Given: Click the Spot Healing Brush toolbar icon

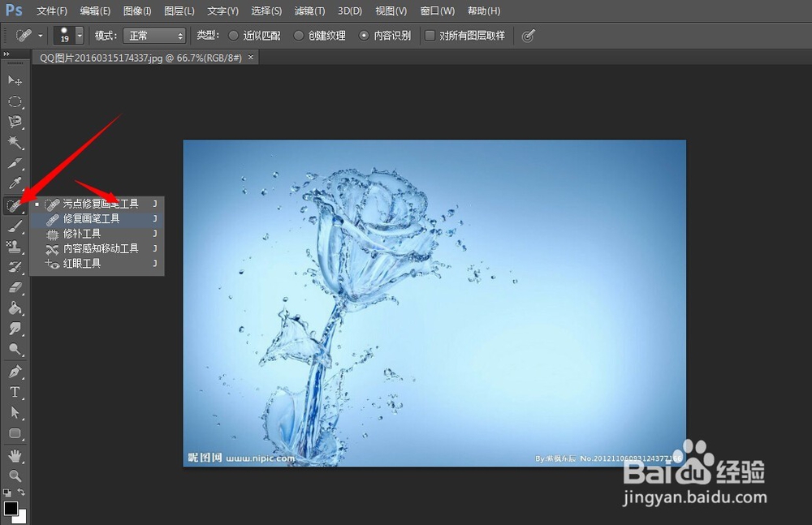Looking at the screenshot, I should coord(15,205).
